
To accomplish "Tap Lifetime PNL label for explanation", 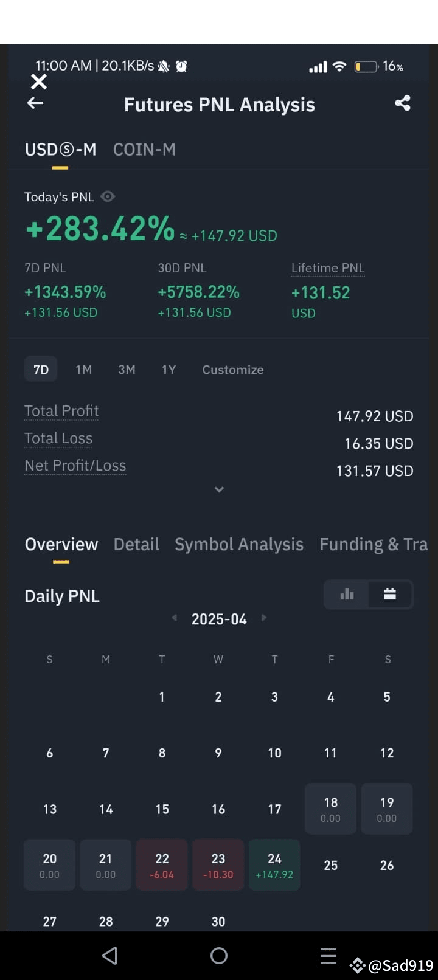I will (328, 268).
